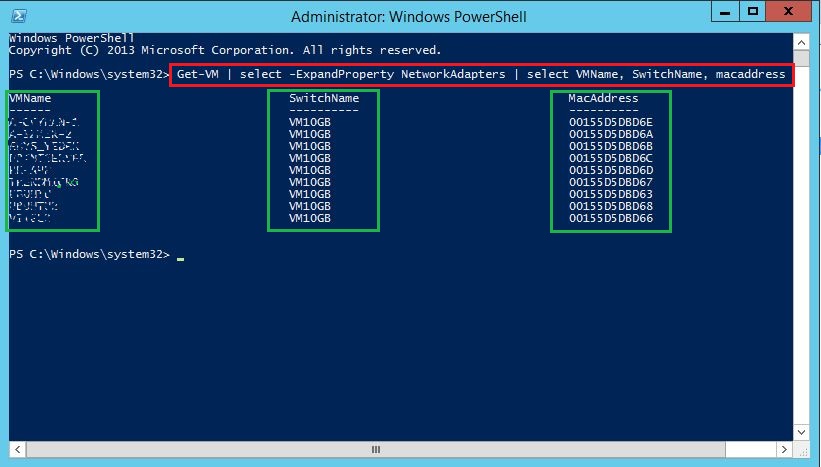Click the 'VMName' column header
Image resolution: width=821 pixels, height=467 pixels.
[x=30, y=98]
